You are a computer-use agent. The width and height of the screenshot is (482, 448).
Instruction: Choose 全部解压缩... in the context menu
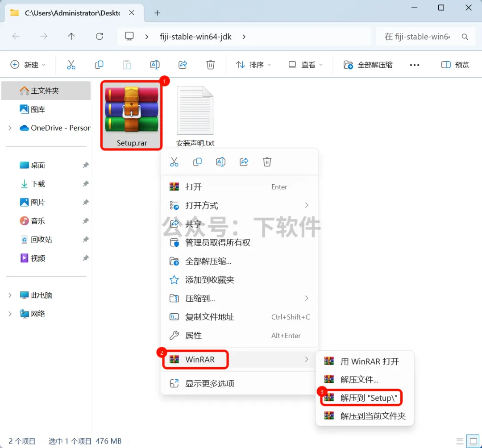click(240, 261)
